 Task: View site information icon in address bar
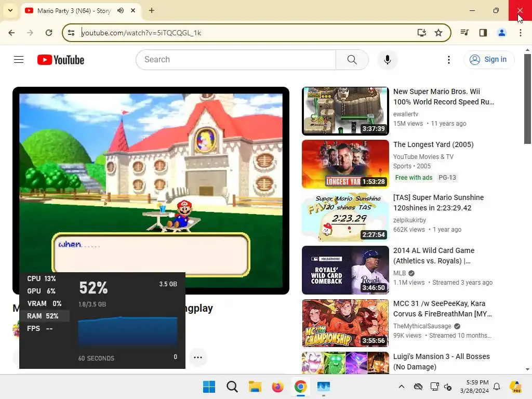(x=71, y=33)
